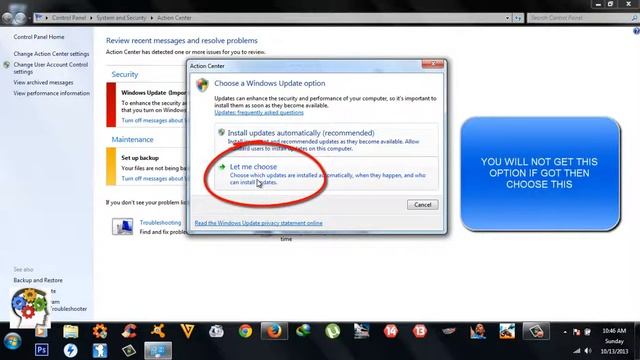
Task: Open Change Action Center settings
Action: (51, 53)
